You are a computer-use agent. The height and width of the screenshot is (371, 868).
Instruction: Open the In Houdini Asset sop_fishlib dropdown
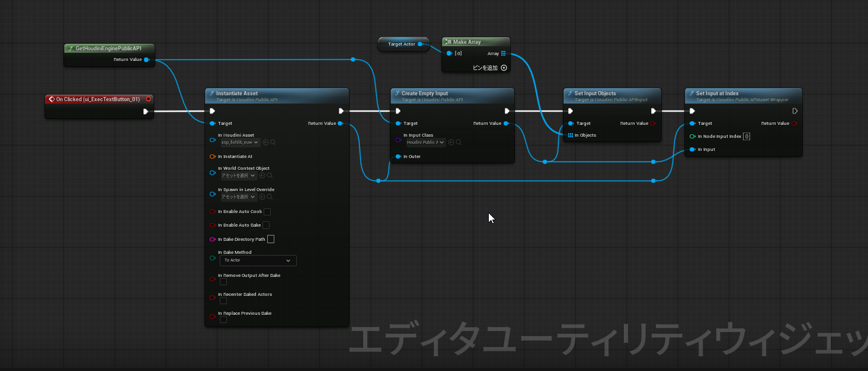coord(240,143)
